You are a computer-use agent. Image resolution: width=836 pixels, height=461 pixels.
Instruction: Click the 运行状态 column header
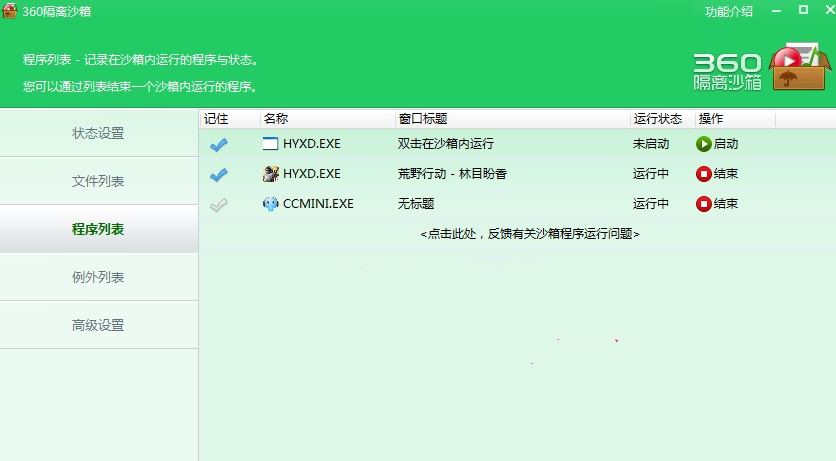click(x=662, y=118)
